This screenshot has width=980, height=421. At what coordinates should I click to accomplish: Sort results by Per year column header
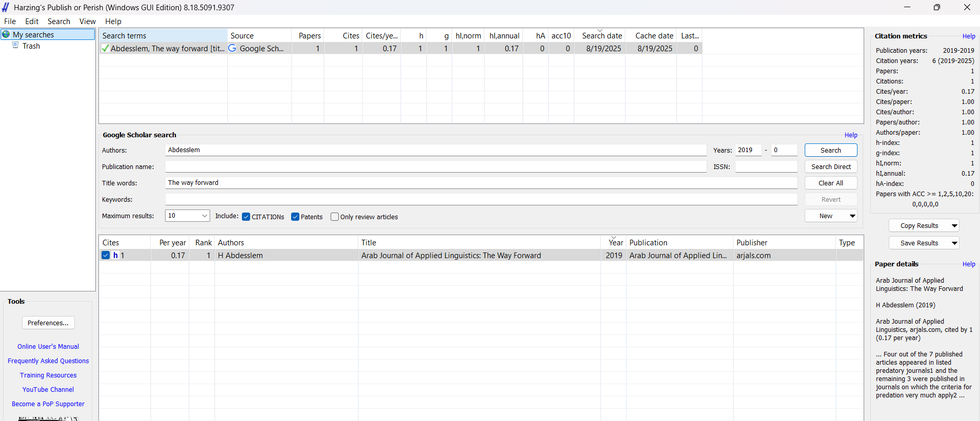pyautogui.click(x=170, y=242)
